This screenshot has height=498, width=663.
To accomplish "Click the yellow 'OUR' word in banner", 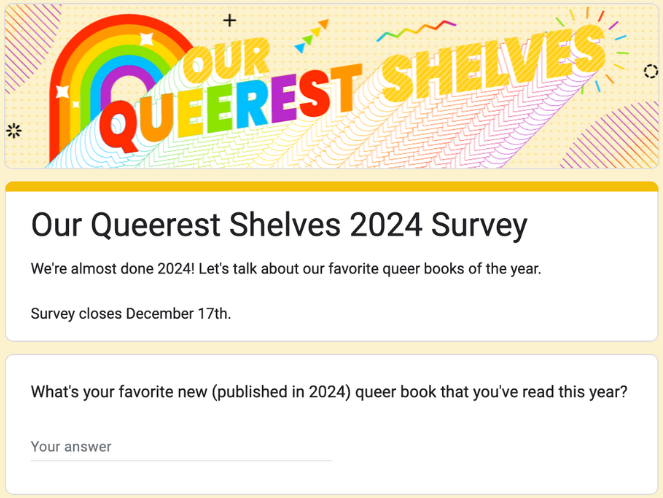I will tap(227, 60).
